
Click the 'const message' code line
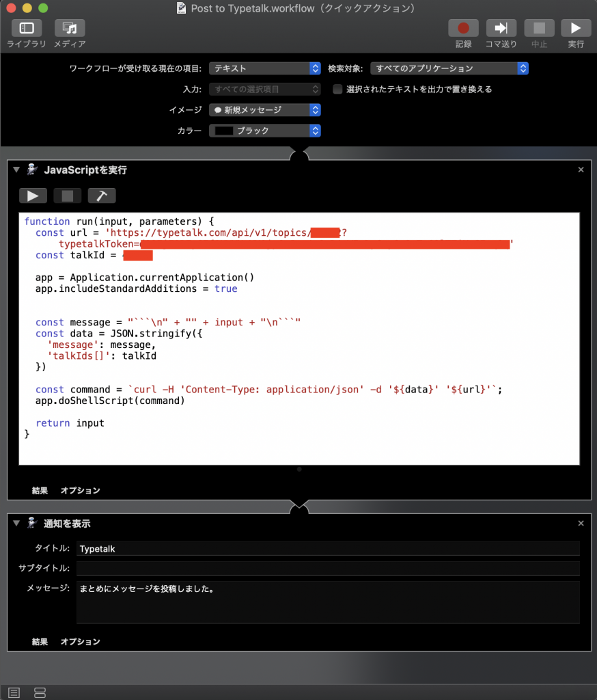[x=168, y=323]
